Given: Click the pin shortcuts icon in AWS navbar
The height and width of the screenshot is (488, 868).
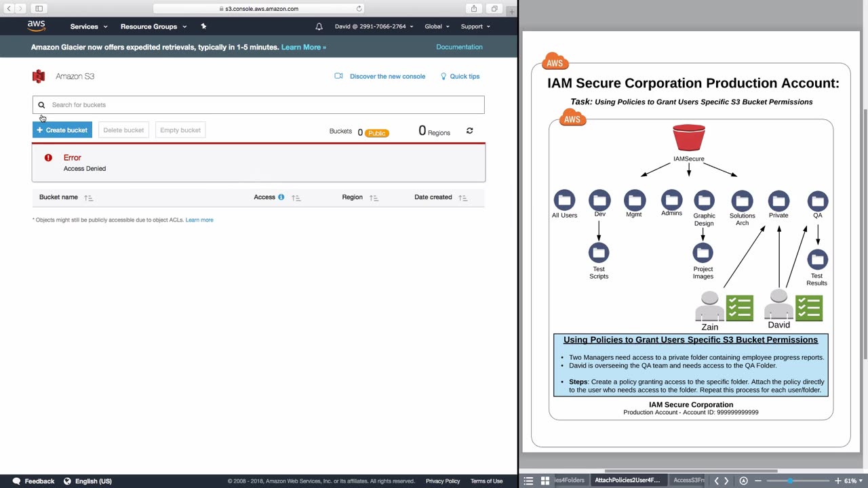Looking at the screenshot, I should tap(203, 26).
